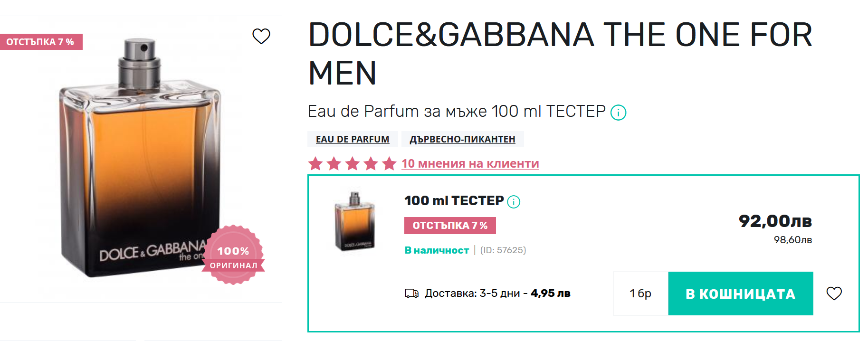Click the delivery truck icon
Viewport: 868px width, 341px height.
coord(411,294)
